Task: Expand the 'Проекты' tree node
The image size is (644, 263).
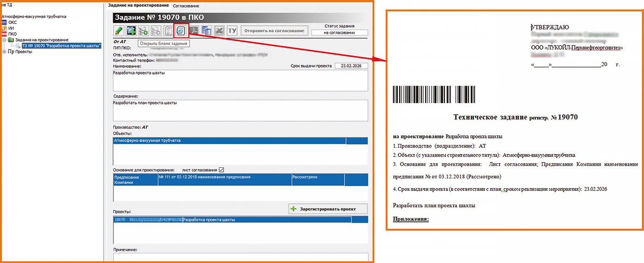Action: tap(4, 51)
